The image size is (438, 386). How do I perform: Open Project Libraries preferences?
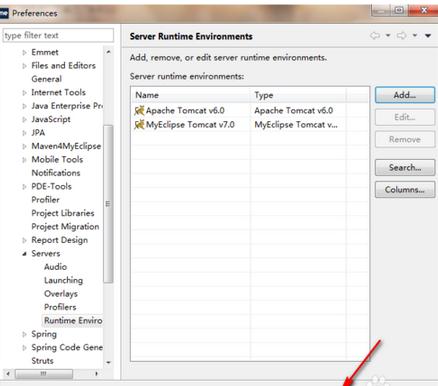(x=63, y=213)
